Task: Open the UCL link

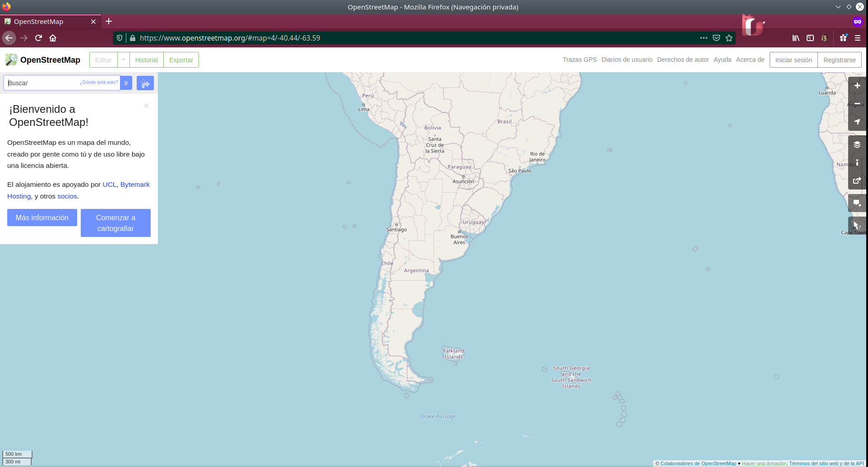Action: tap(110, 185)
